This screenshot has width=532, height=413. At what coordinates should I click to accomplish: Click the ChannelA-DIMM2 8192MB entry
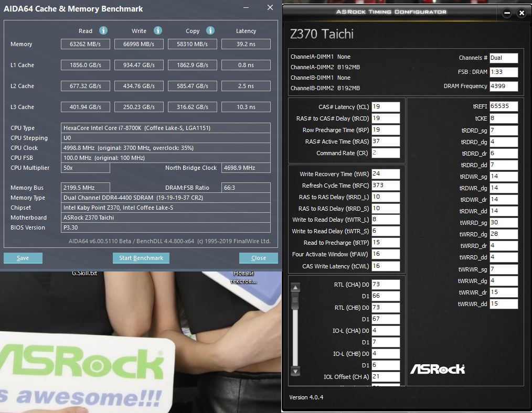(x=325, y=67)
